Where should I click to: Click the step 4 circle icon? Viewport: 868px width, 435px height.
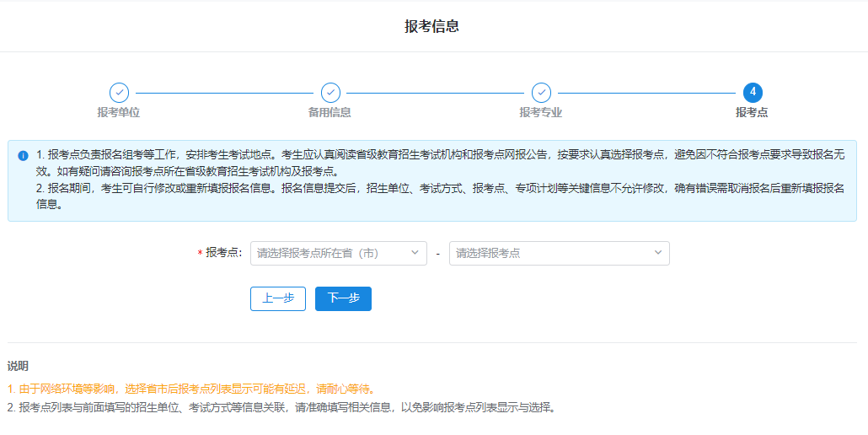[753, 93]
